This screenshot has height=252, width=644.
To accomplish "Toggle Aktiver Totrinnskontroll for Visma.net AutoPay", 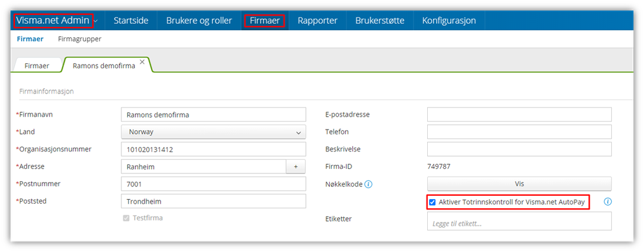I will (x=432, y=202).
